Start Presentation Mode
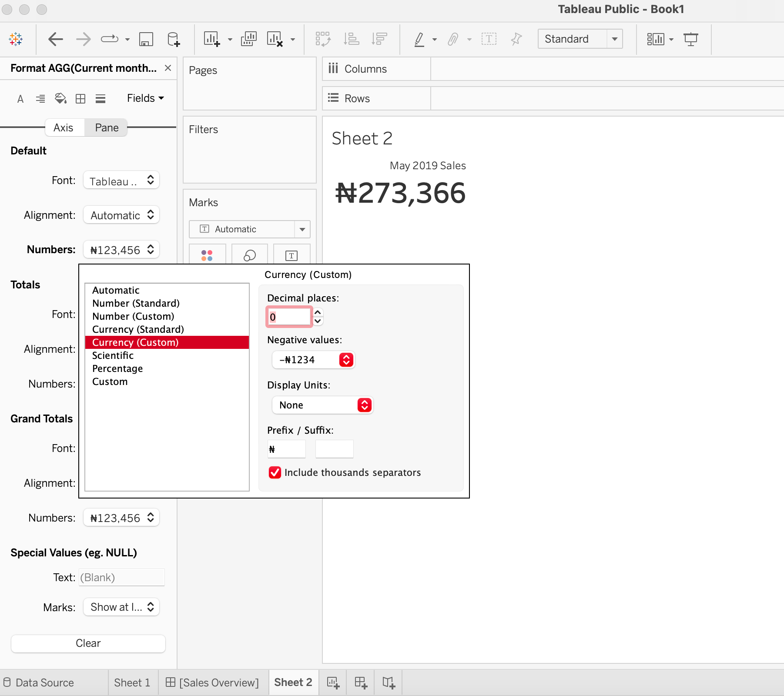The height and width of the screenshot is (696, 784). coord(691,39)
